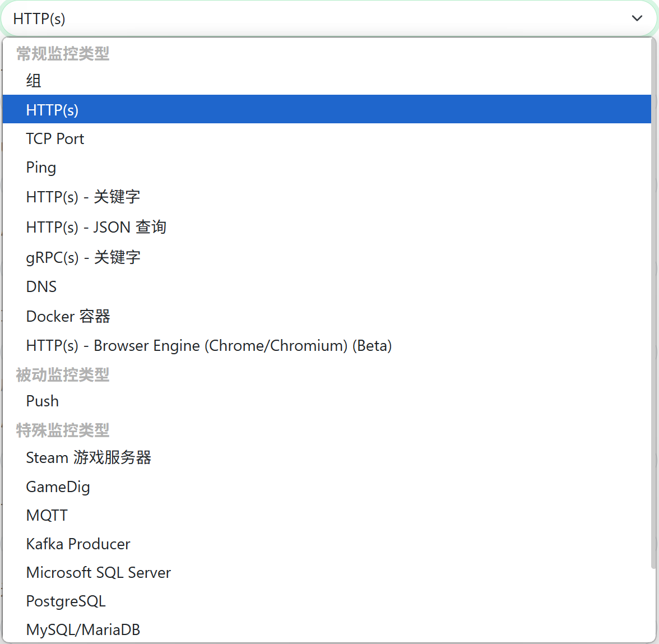Collapse the HTTP(s) monitor type dropdown
Viewport: 659px width, 644px height.
coord(329,18)
